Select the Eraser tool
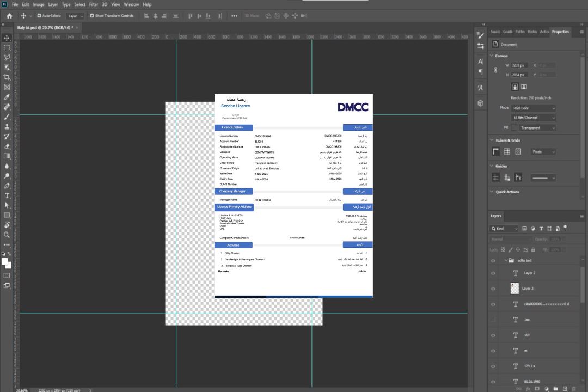Viewport: 588px width, 392px height. pyautogui.click(x=7, y=146)
